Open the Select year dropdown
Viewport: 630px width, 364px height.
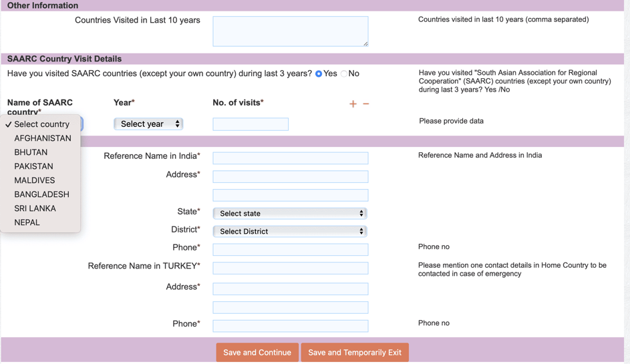(148, 124)
